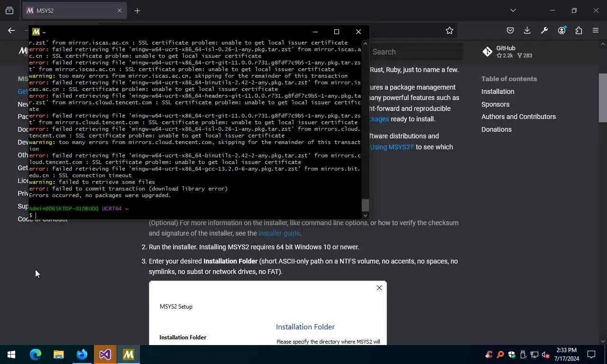Open the taskbar clock and date
607x364 pixels.
click(x=566, y=355)
